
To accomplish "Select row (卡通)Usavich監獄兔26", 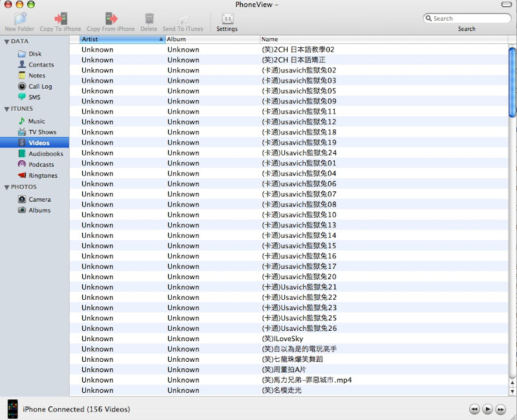I will point(289,328).
